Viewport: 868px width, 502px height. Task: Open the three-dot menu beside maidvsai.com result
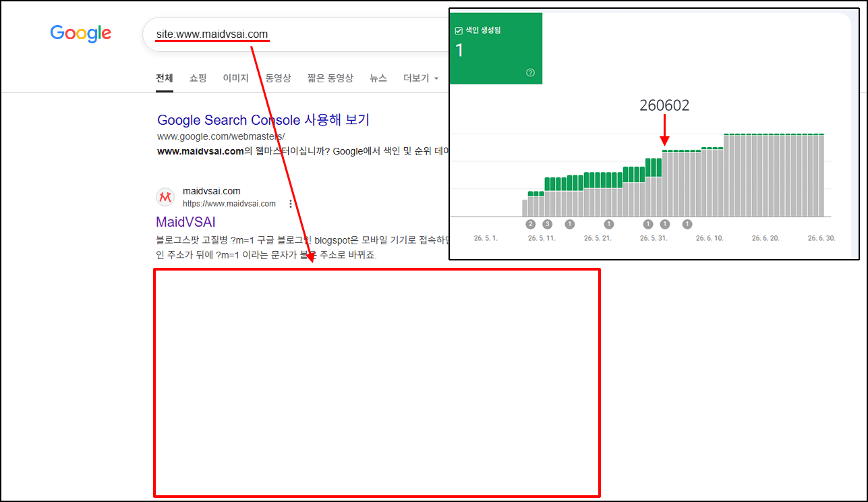tap(291, 204)
